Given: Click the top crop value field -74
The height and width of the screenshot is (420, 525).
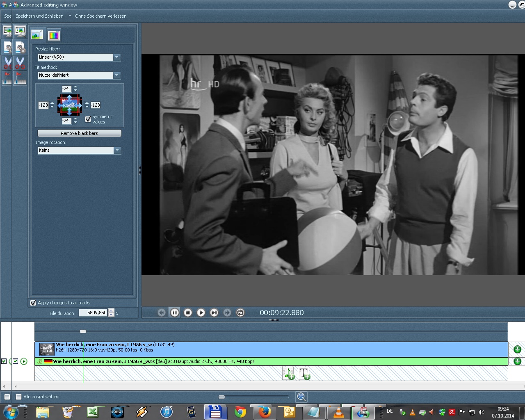Looking at the screenshot, I should coord(66,89).
